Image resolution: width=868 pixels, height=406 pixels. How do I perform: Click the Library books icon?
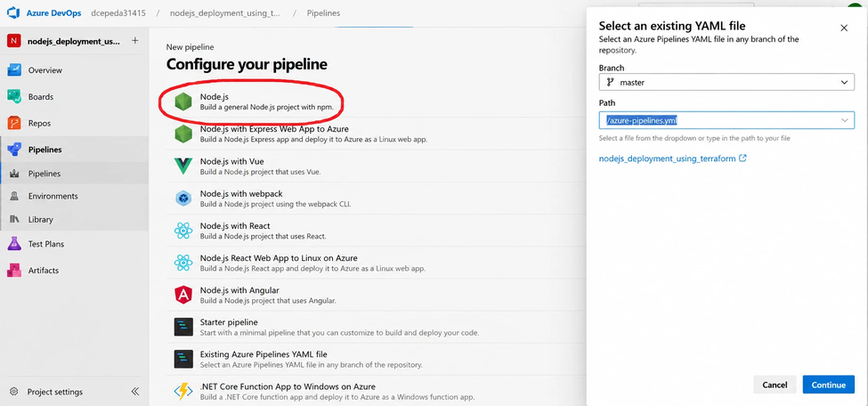14,219
